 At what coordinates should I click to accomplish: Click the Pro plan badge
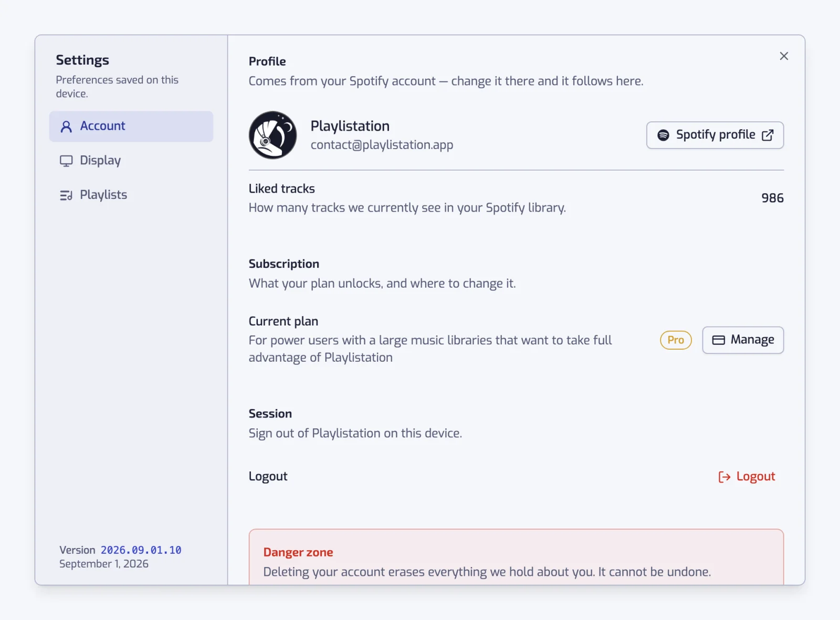676,340
